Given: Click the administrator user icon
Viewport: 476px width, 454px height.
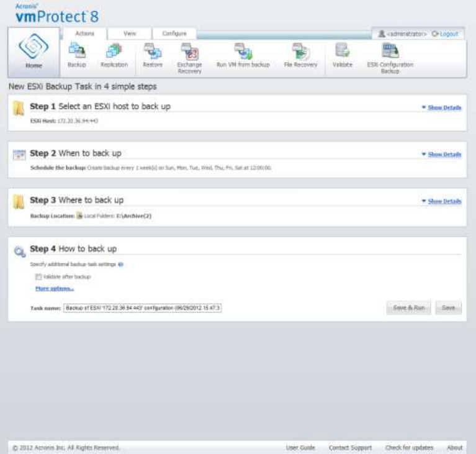Looking at the screenshot, I should click(382, 34).
